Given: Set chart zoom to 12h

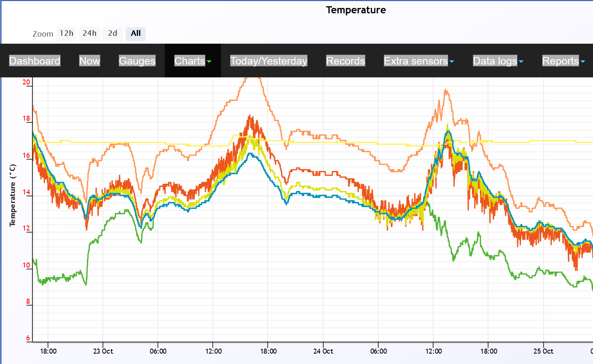Looking at the screenshot, I should (x=67, y=33).
